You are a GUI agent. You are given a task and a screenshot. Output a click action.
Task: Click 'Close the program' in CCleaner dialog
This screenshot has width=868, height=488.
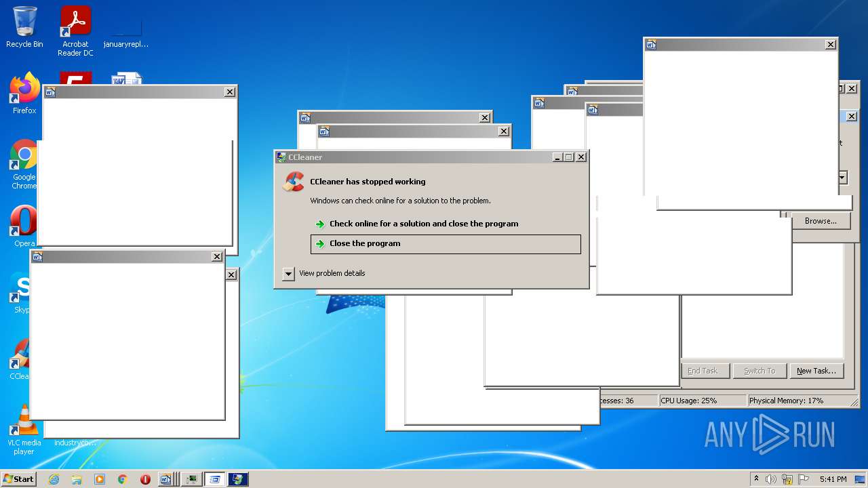pyautogui.click(x=446, y=244)
